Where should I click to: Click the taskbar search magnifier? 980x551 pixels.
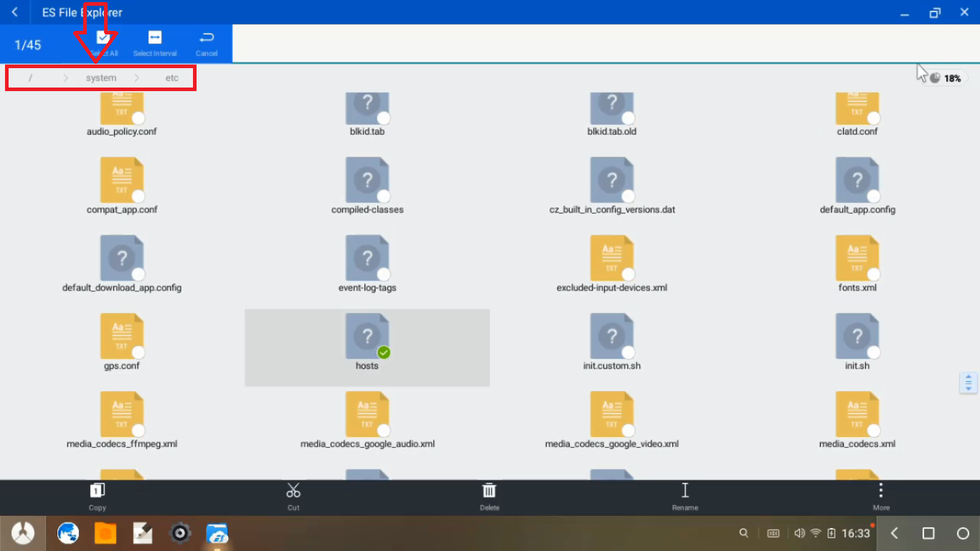pyautogui.click(x=744, y=533)
